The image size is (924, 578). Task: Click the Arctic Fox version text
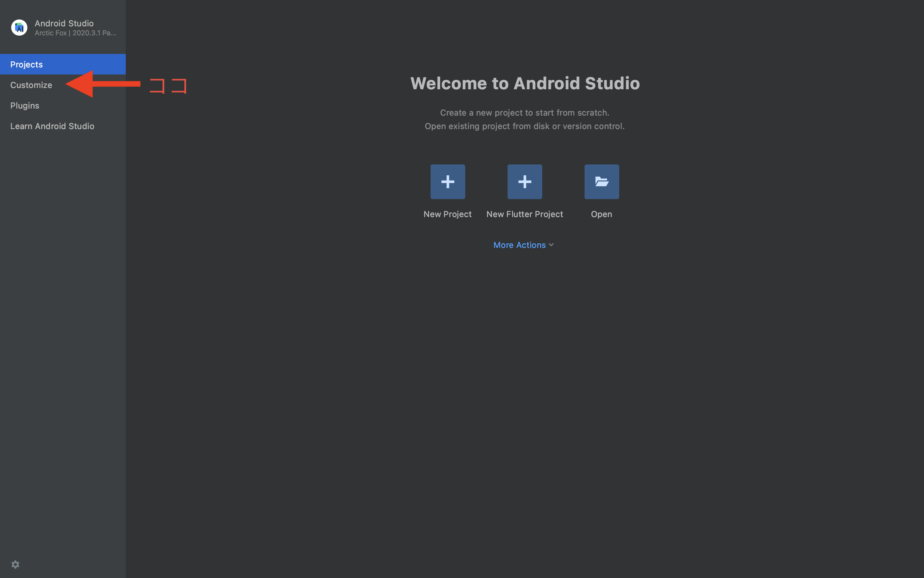75,33
